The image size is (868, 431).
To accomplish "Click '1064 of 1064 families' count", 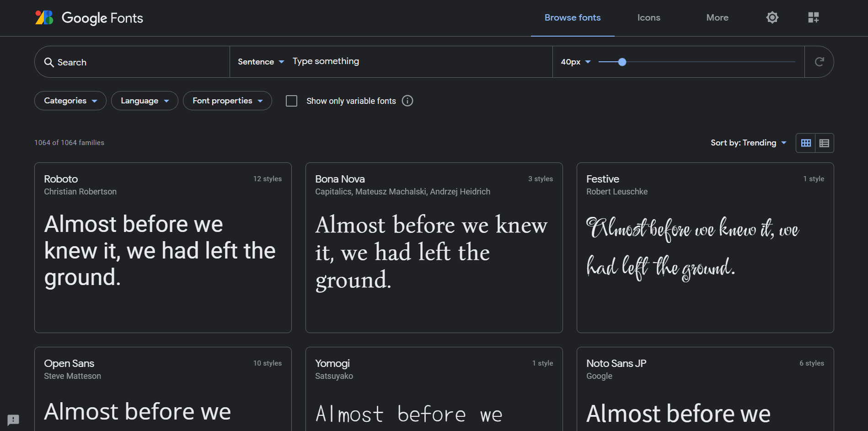I will pos(70,143).
